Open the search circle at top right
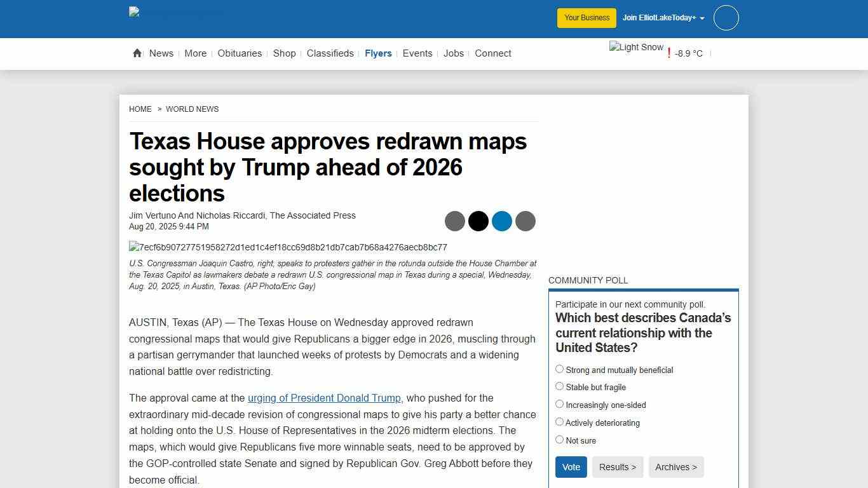The height and width of the screenshot is (488, 868). tap(726, 18)
